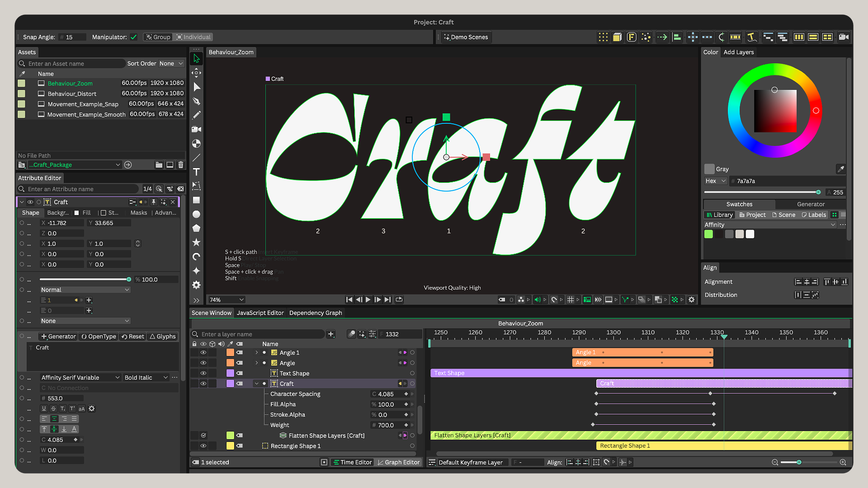
Task: Select the Camera tool
Action: pyautogui.click(x=196, y=129)
